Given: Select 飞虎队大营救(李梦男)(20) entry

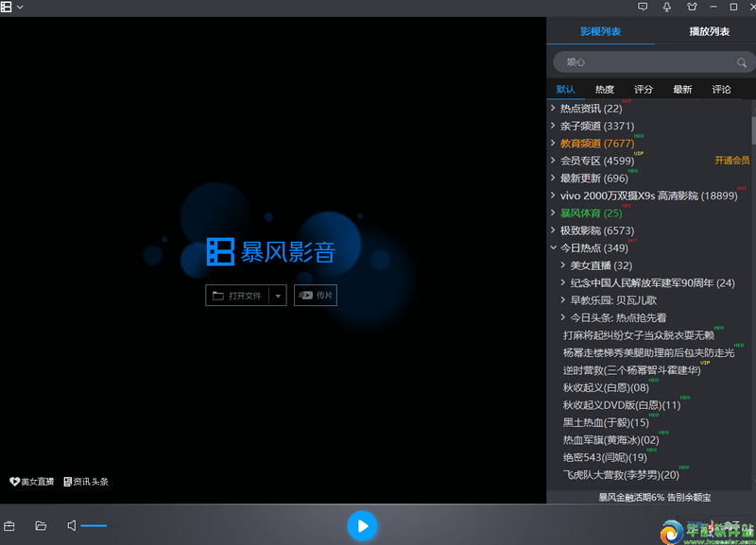Looking at the screenshot, I should pos(621,475).
